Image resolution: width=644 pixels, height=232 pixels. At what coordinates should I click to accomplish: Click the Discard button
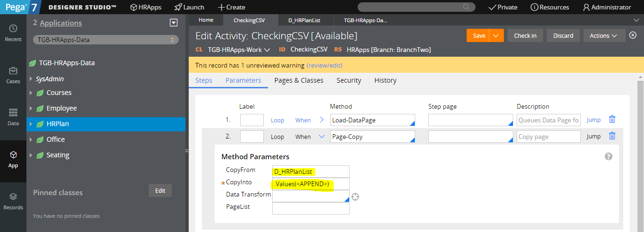pos(563,35)
